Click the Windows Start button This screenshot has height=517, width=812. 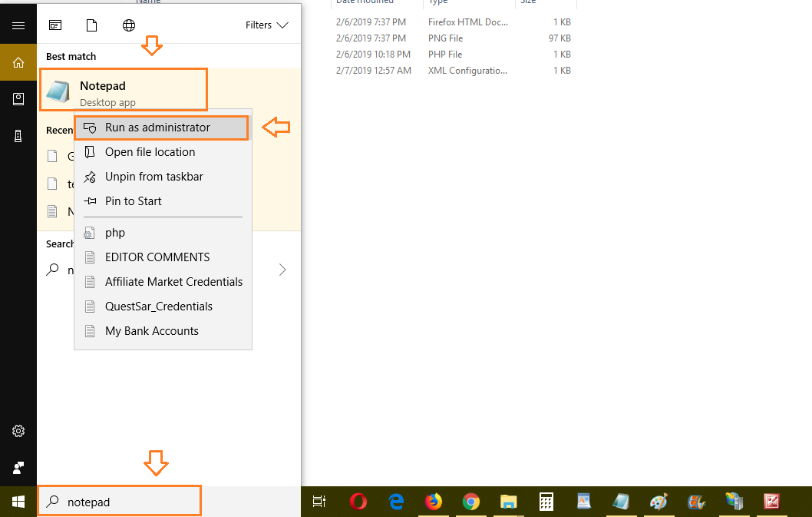pos(18,502)
